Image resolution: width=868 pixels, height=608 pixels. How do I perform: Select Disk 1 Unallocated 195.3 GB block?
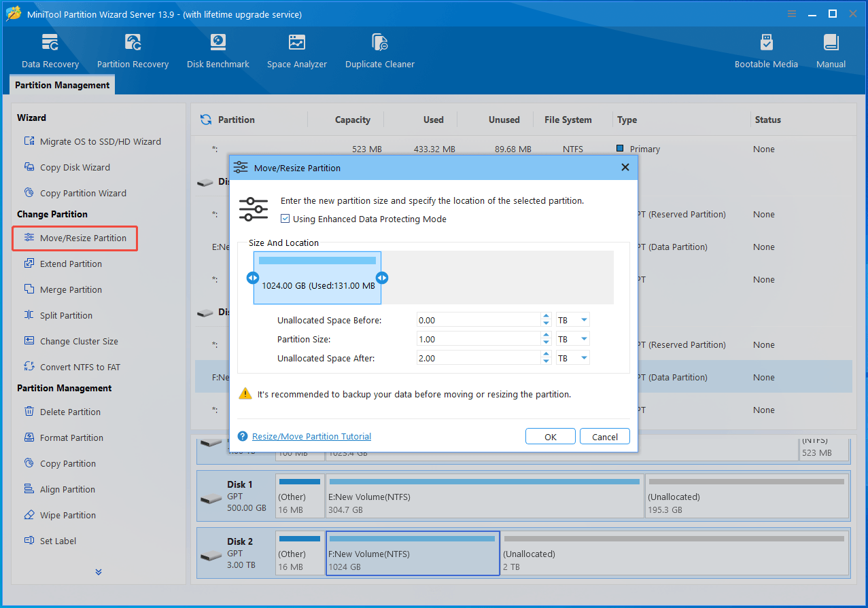747,497
